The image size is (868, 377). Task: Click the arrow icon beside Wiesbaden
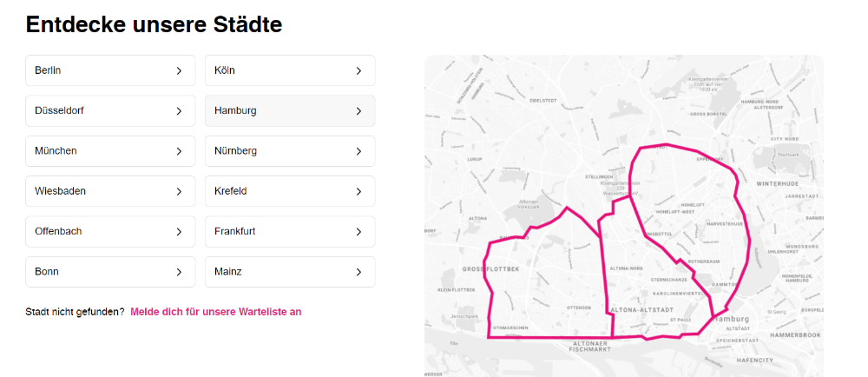click(x=179, y=192)
